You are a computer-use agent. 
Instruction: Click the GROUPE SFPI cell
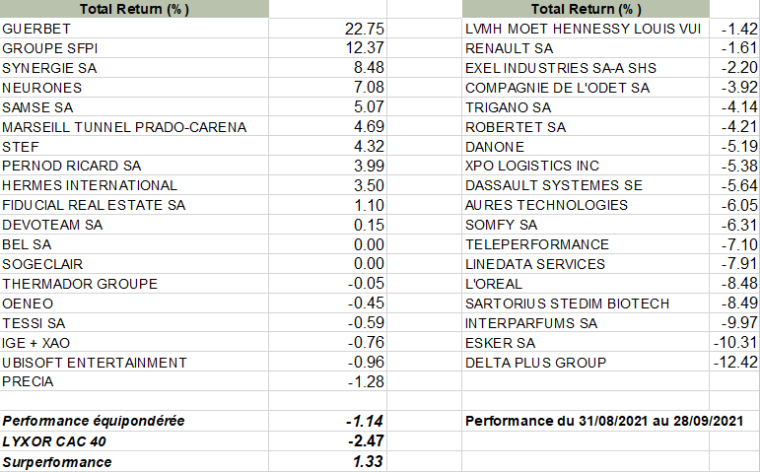[x=134, y=48]
